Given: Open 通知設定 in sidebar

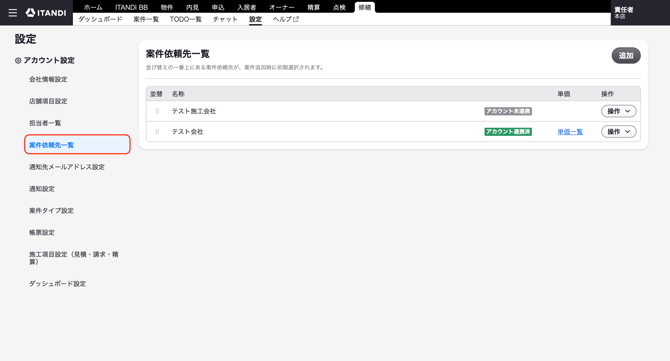Looking at the screenshot, I should tap(41, 188).
